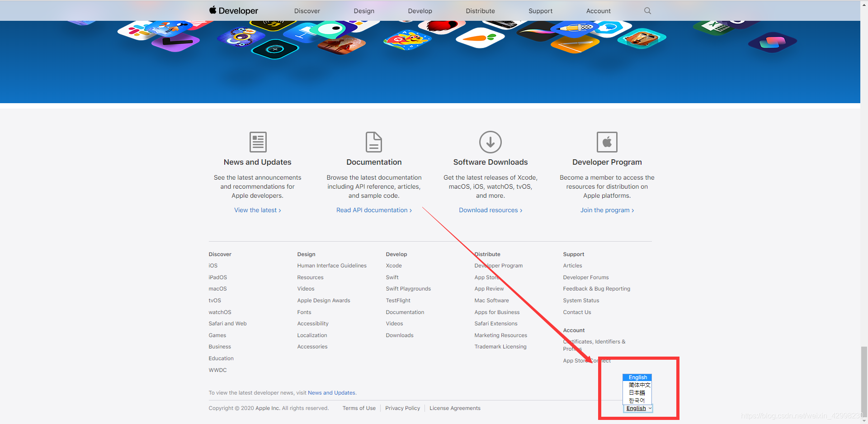Open Apple Design Awards link
This screenshot has height=424, width=868.
tap(324, 300)
